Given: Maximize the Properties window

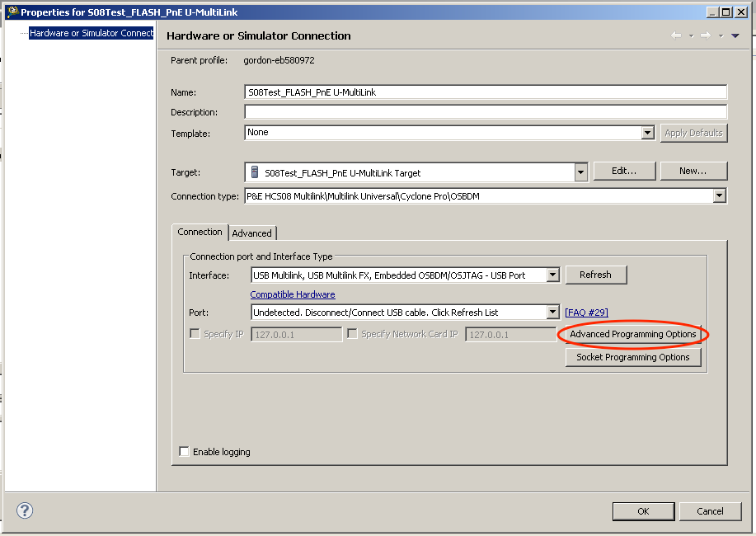Looking at the screenshot, I should pos(726,12).
